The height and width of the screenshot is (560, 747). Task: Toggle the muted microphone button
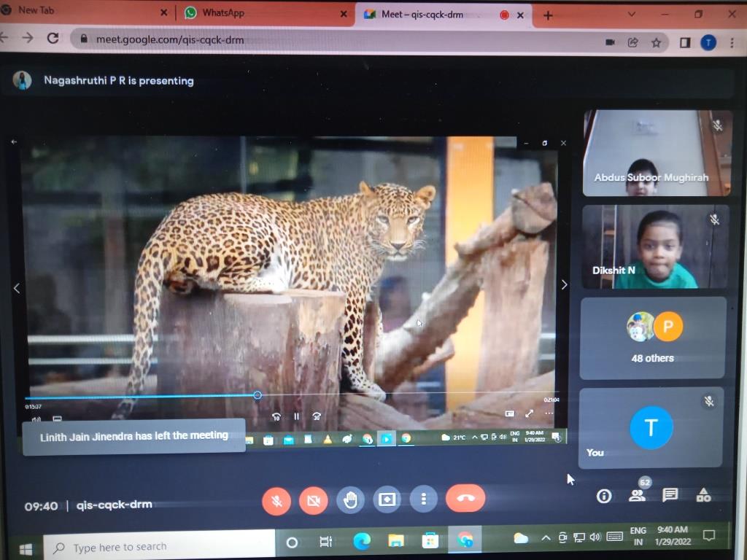pos(276,500)
